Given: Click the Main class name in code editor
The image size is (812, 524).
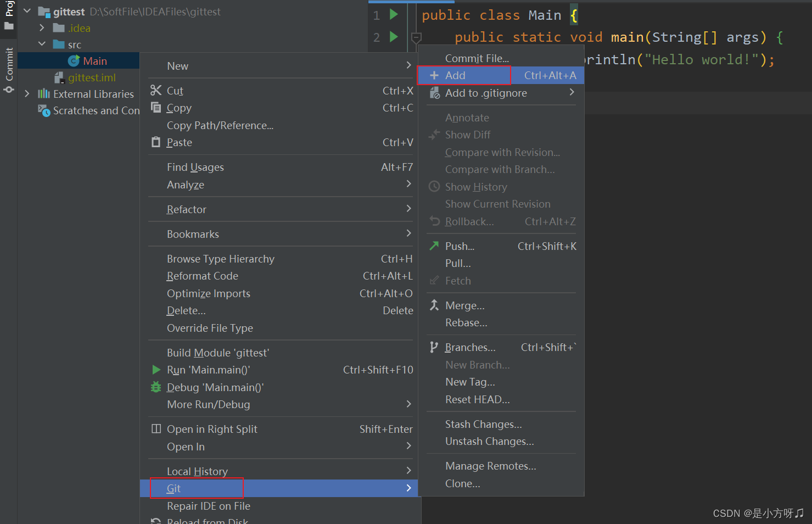Looking at the screenshot, I should [545, 15].
